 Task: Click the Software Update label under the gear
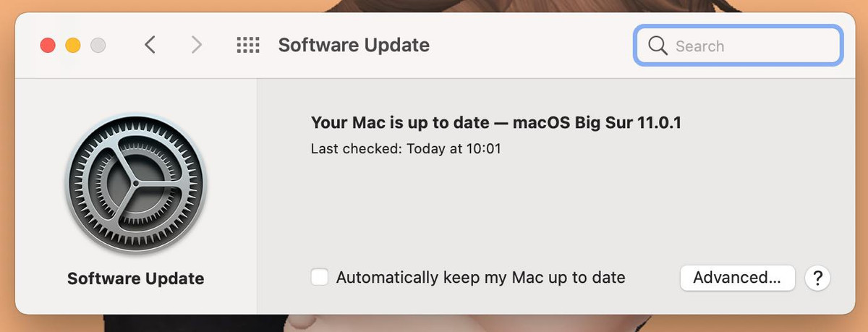135,278
